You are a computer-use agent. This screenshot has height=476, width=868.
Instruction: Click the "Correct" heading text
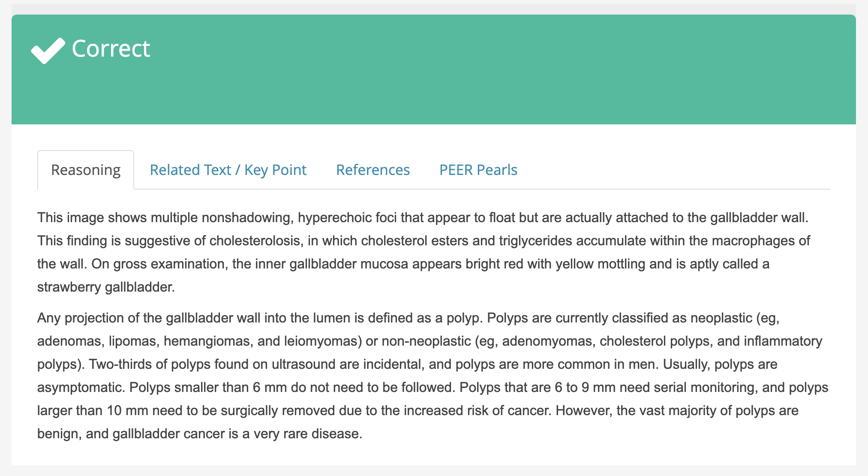(x=111, y=48)
